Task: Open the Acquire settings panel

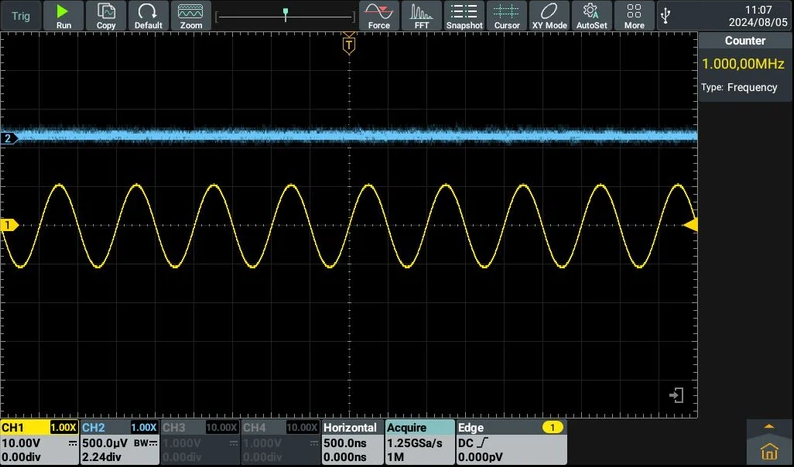Action: pos(418,441)
